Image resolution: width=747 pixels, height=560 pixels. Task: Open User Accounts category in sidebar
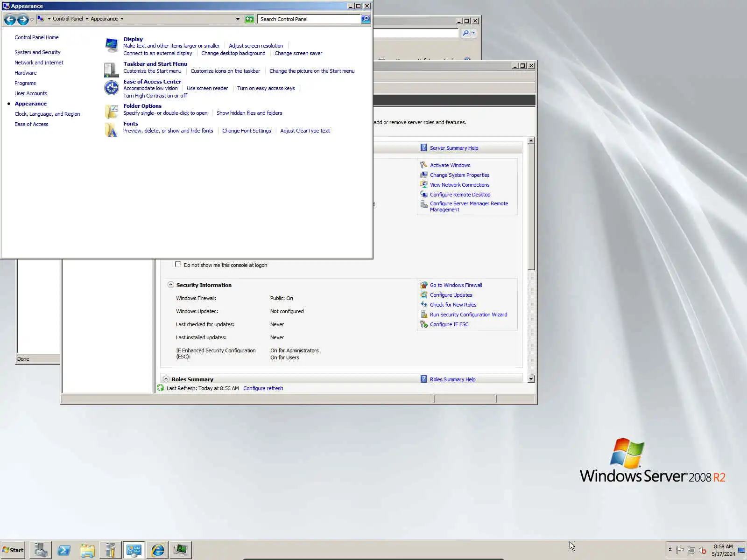coord(30,93)
